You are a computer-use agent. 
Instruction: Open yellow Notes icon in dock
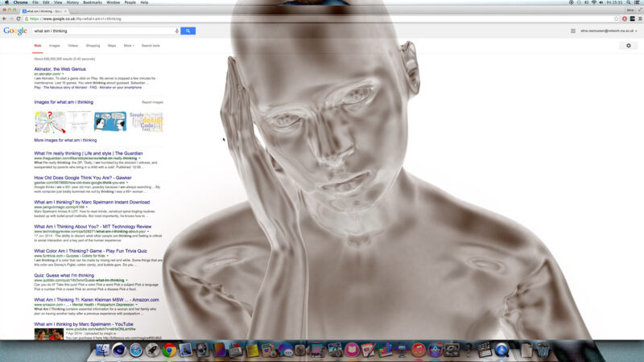252,350
